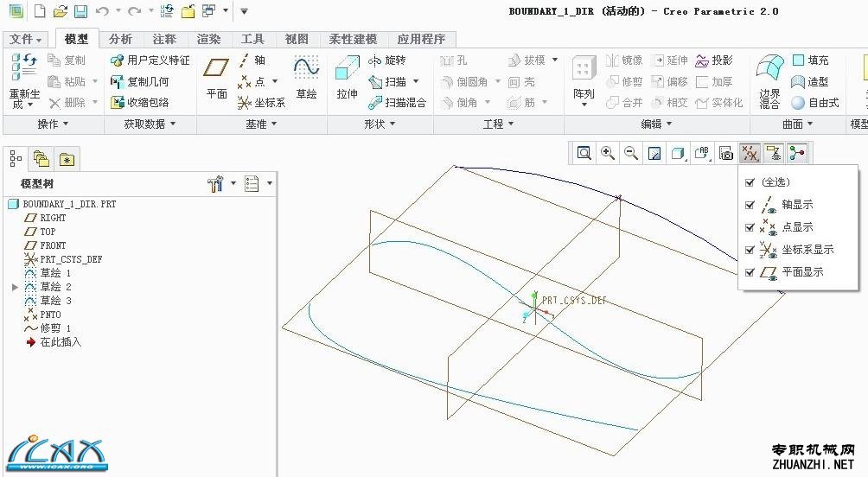Toggle Plane Display (平面显示) checkbox
The height and width of the screenshot is (477, 868).
click(750, 272)
